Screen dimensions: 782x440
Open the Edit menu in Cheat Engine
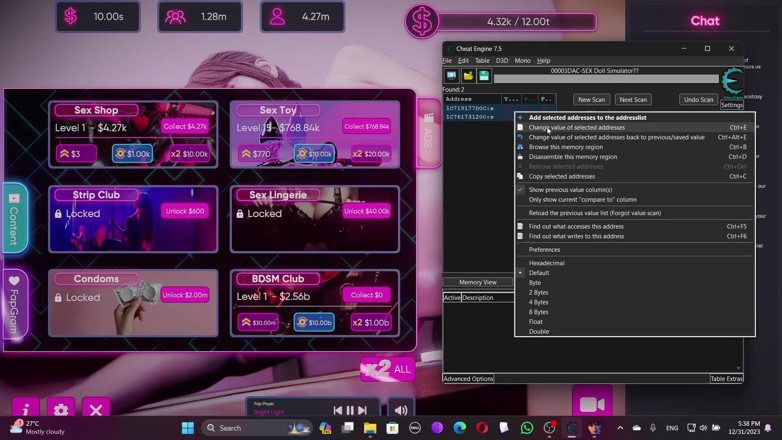coord(463,61)
